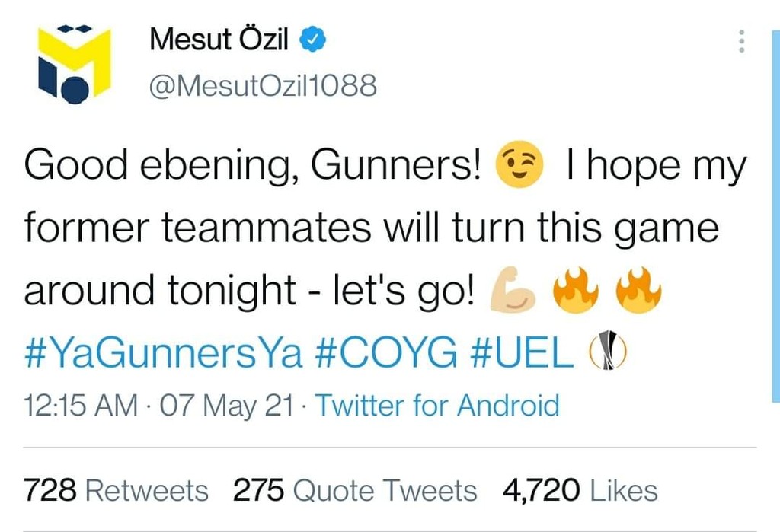View the 4,720 Likes list
This screenshot has width=780, height=532.
[580, 490]
